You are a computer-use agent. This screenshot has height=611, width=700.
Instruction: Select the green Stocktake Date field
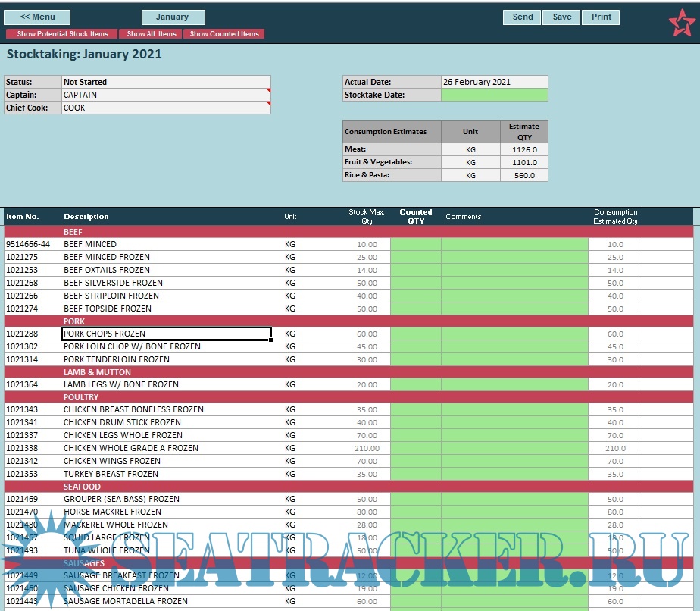494,95
